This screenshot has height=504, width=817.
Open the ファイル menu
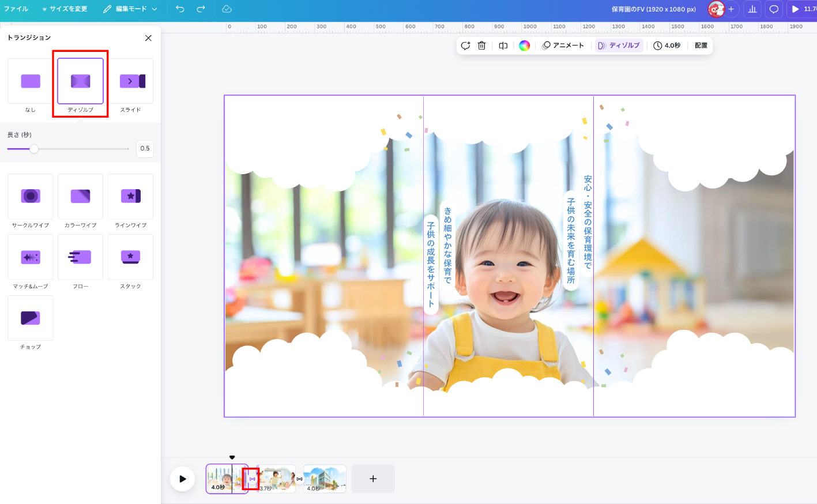tap(16, 9)
